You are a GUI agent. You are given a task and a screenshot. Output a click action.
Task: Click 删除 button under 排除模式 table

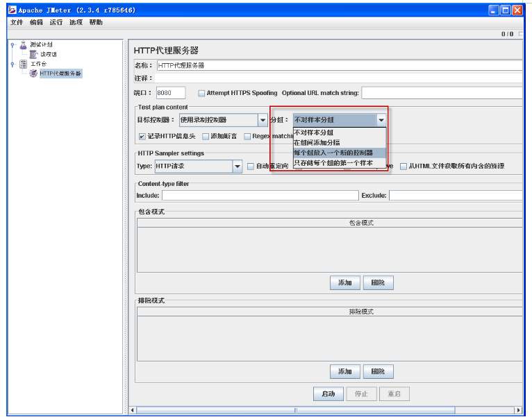pyautogui.click(x=379, y=372)
